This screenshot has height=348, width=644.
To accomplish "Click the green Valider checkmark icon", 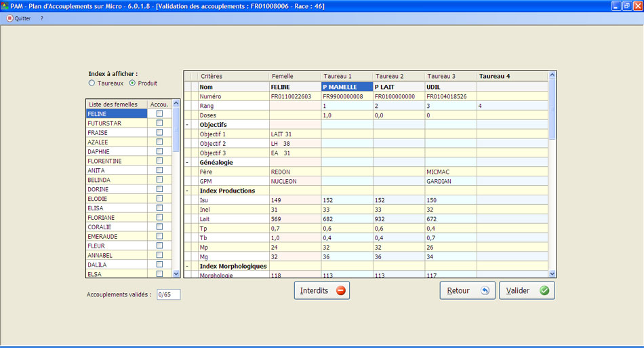I will 544,290.
